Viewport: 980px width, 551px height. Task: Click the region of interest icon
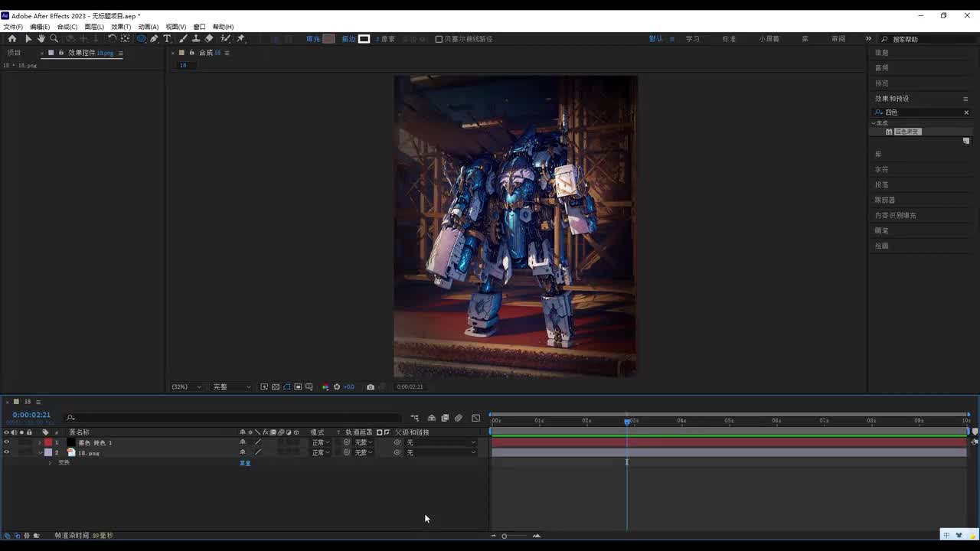click(298, 387)
